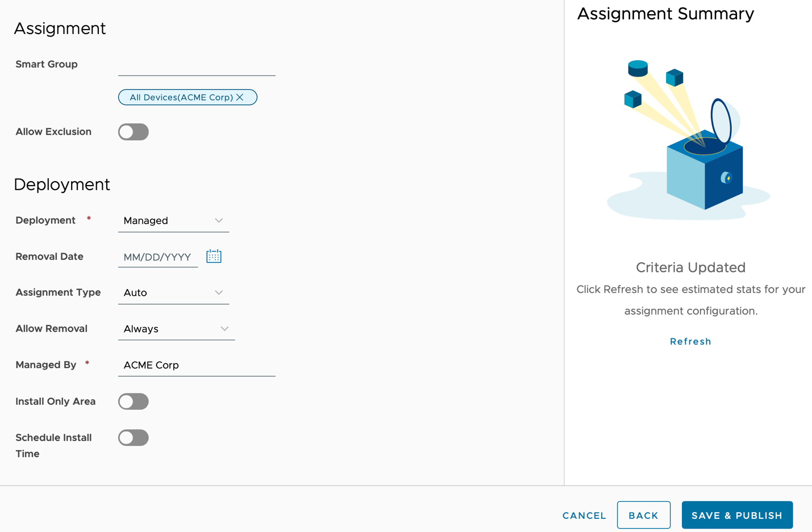Image resolution: width=812 pixels, height=532 pixels.
Task: Open the Allow Removal dropdown showing Always
Action: coord(170,329)
